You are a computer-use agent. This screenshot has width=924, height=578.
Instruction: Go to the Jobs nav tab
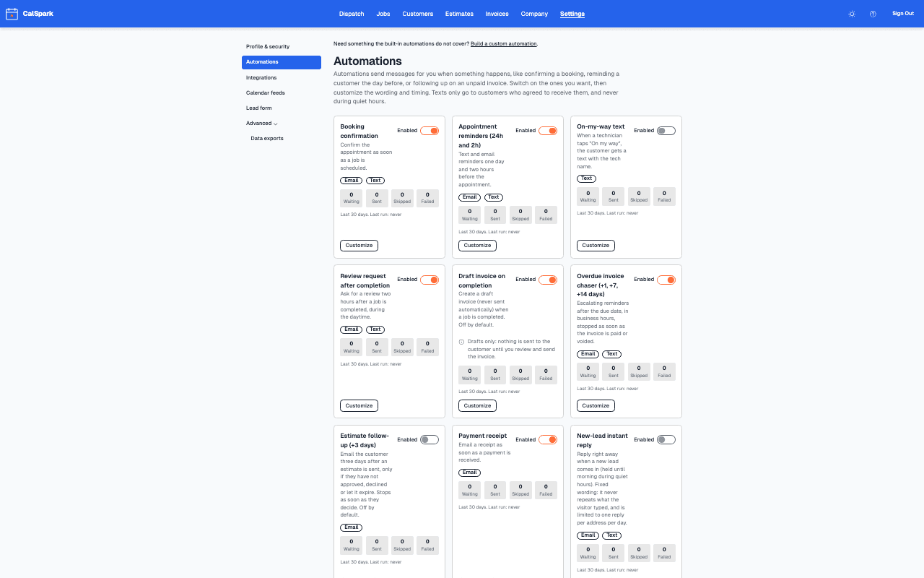[383, 14]
